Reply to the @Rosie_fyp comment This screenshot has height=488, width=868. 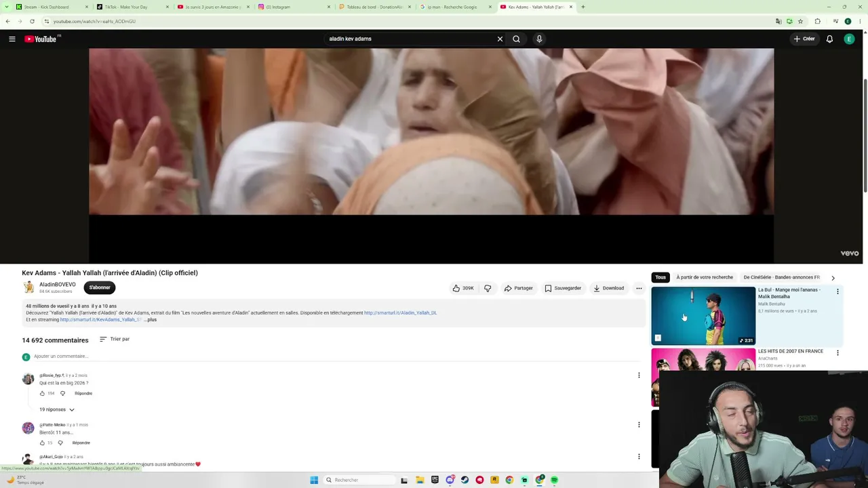[x=83, y=393]
